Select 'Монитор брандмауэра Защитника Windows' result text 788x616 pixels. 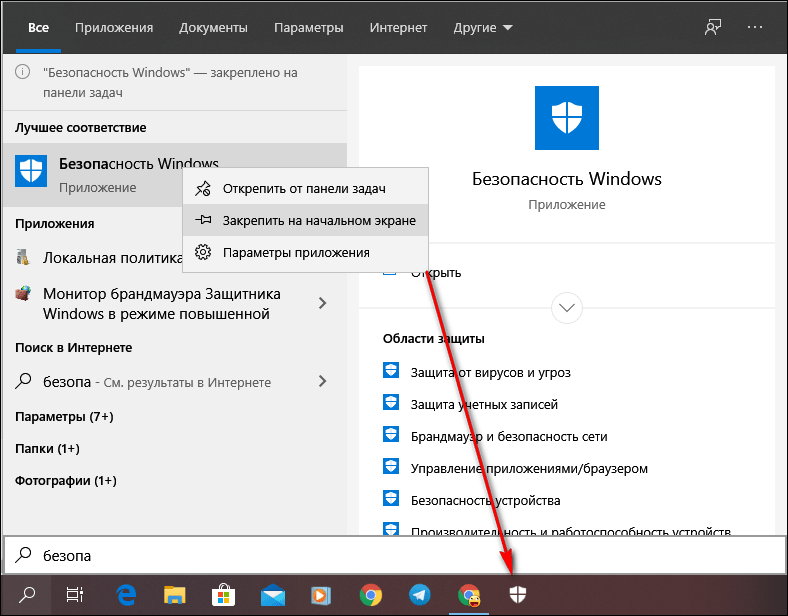pyautogui.click(x=161, y=303)
